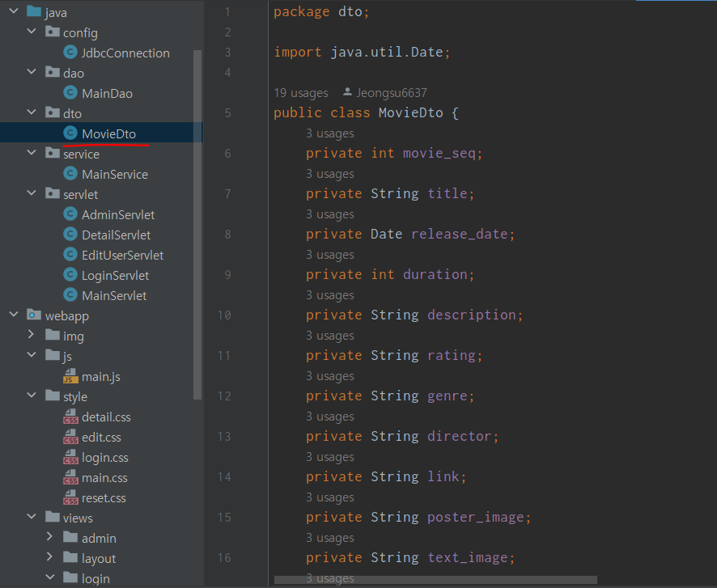Show 3 usages hint above release_date
The width and height of the screenshot is (717, 588).
(329, 214)
